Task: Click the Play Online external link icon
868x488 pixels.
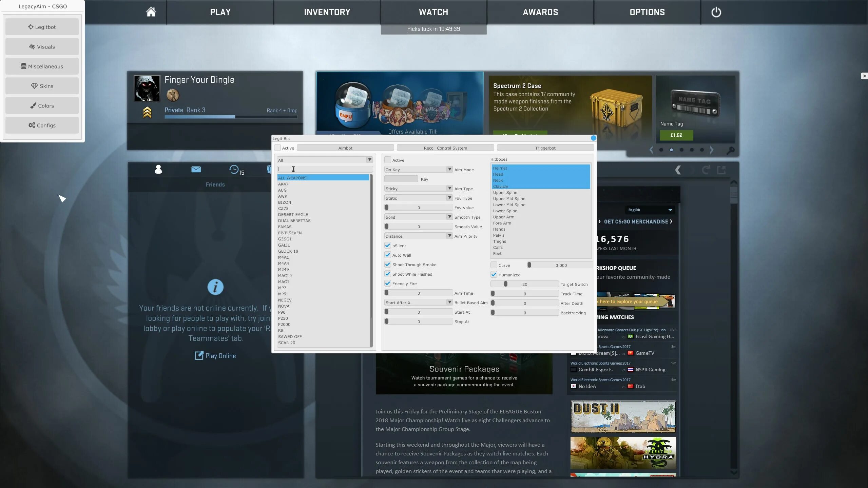Action: (199, 355)
